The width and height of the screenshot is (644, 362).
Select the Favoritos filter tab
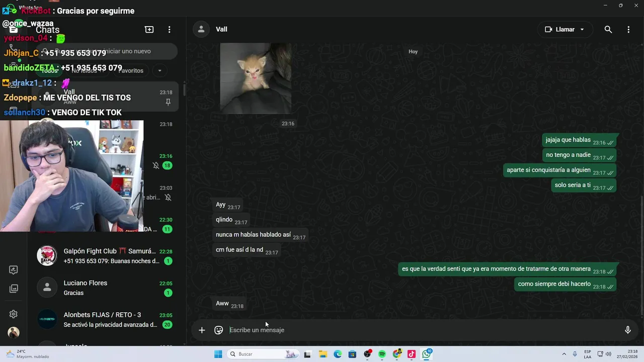(x=131, y=71)
